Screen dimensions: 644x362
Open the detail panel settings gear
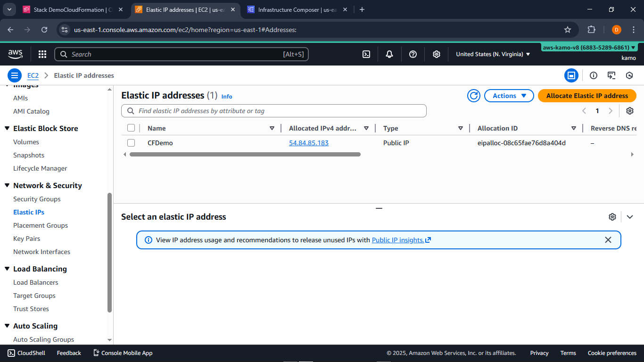point(612,217)
